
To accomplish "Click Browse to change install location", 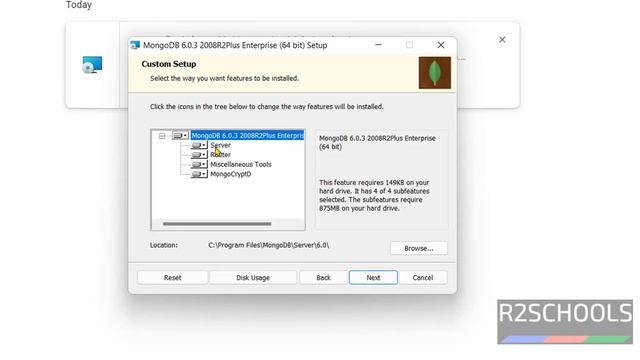I will (x=419, y=248).
